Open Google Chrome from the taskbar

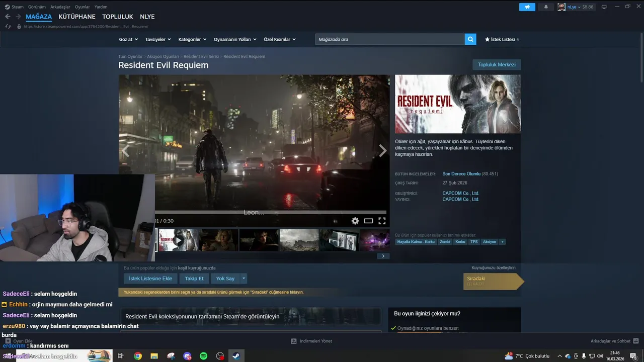137,356
